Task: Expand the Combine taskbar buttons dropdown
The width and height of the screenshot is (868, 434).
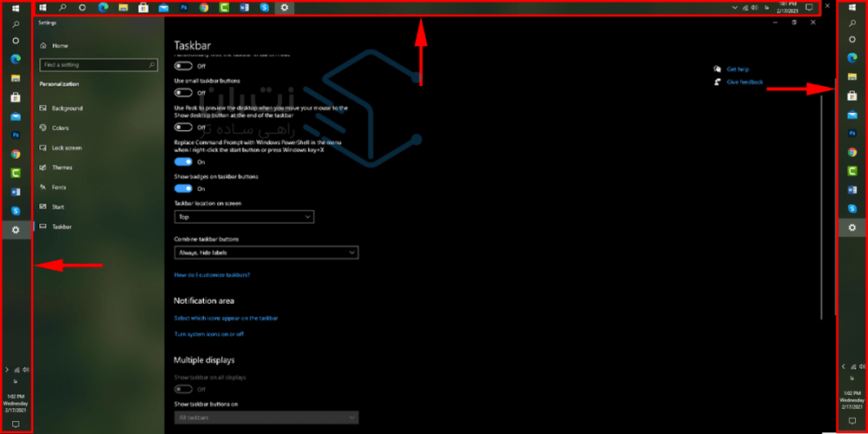Action: click(x=266, y=253)
